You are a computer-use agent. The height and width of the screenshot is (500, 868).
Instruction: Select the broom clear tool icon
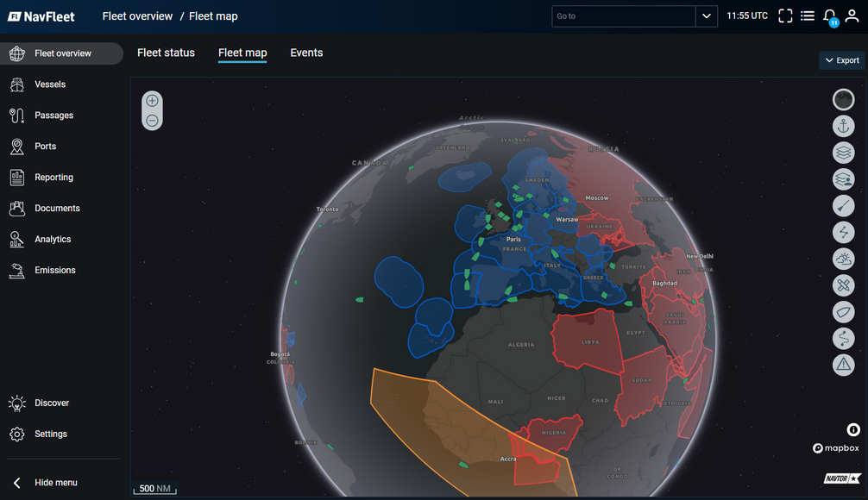844,206
